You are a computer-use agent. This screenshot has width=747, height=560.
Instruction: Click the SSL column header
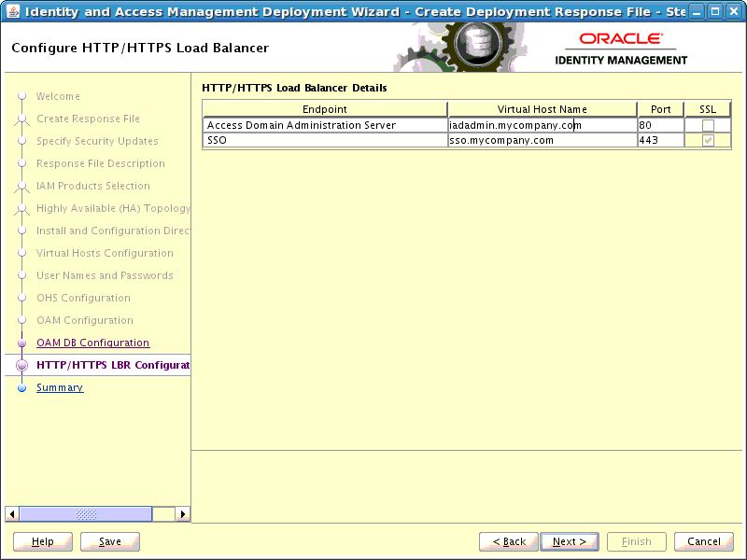708,109
